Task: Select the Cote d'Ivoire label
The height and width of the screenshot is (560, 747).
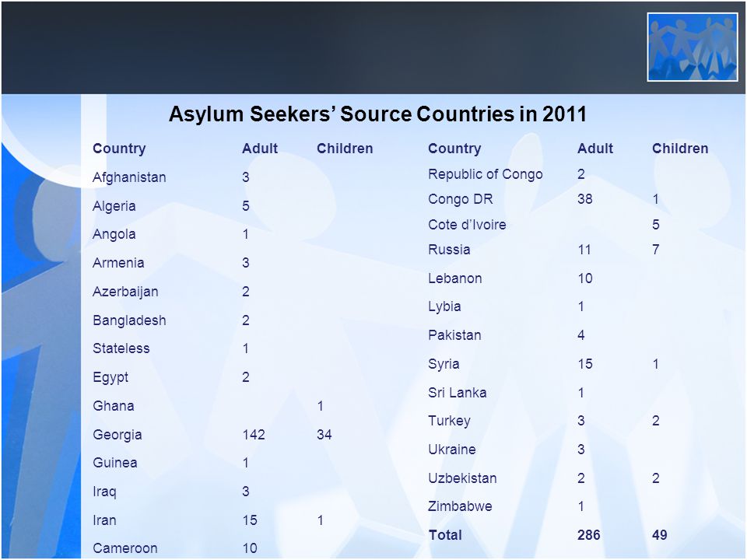Action: tap(468, 224)
